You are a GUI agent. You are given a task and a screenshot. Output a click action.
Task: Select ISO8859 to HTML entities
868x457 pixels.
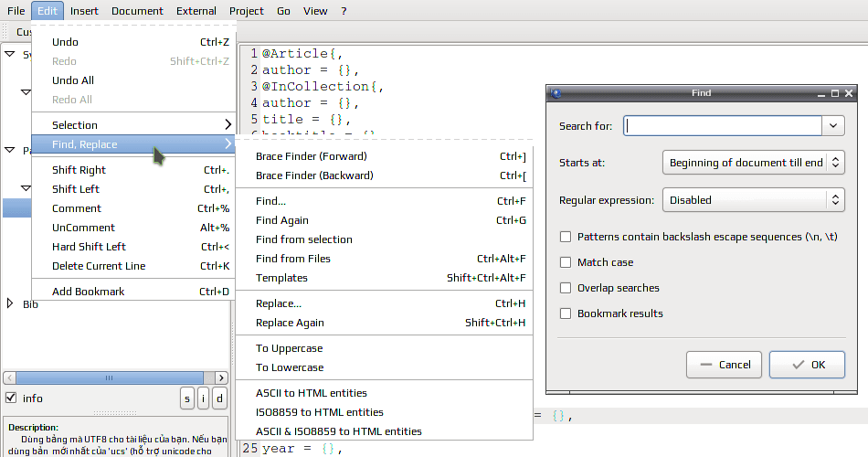[384, 412]
